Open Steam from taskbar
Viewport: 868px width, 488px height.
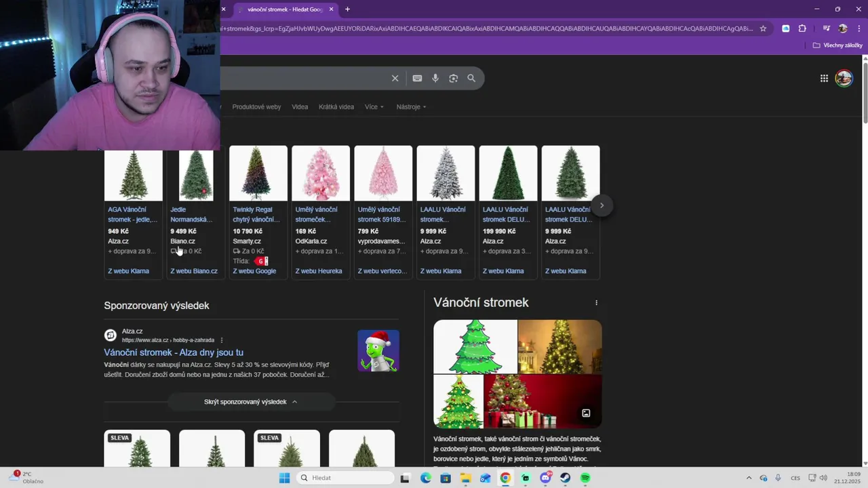tap(565, 478)
